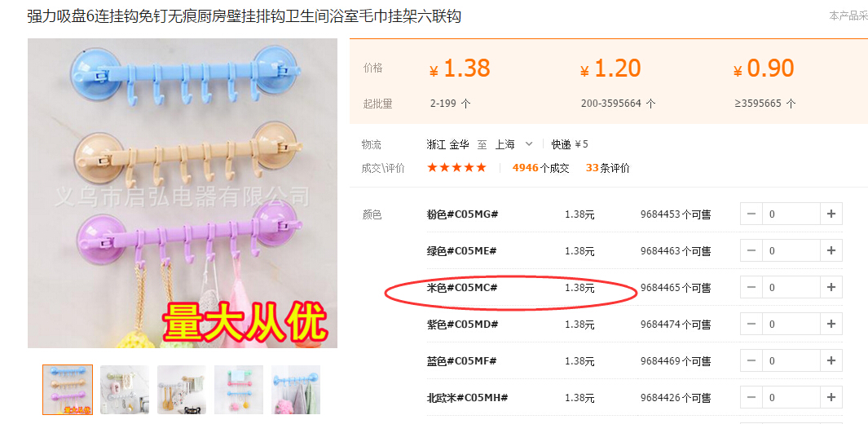Decrease quantity for 粉色#C05MG# with minus
868x424 pixels.
[x=751, y=214]
